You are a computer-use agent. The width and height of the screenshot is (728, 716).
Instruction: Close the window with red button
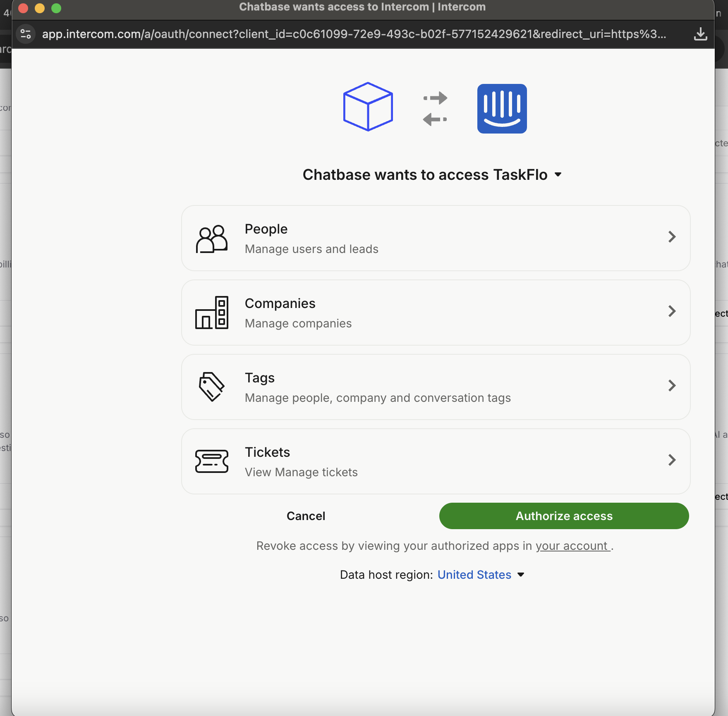(23, 8)
